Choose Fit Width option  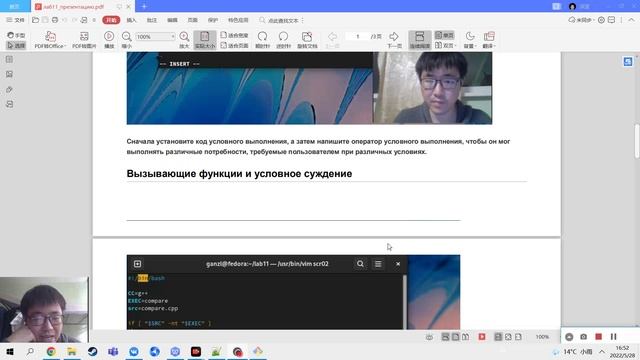coord(235,36)
